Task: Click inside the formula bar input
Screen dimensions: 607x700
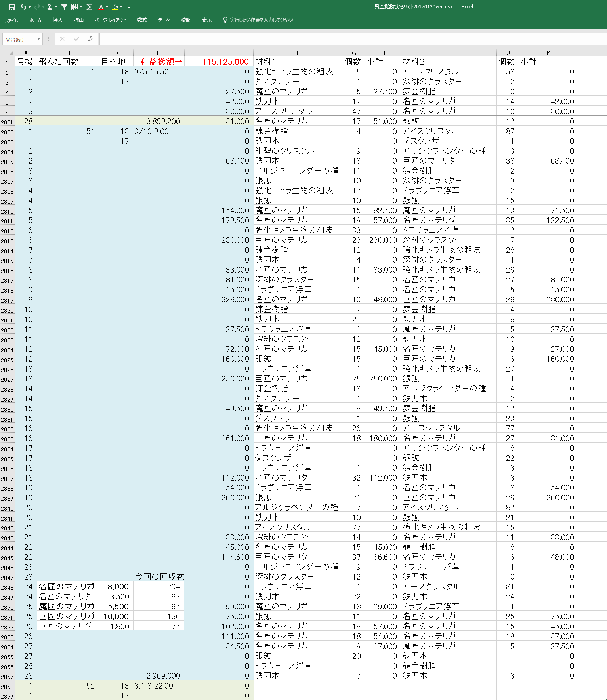Action: (349, 39)
